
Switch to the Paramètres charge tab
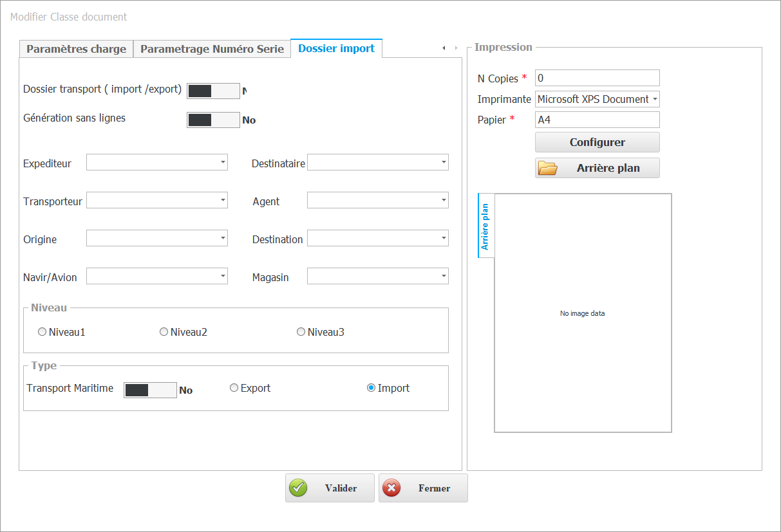[76, 49]
